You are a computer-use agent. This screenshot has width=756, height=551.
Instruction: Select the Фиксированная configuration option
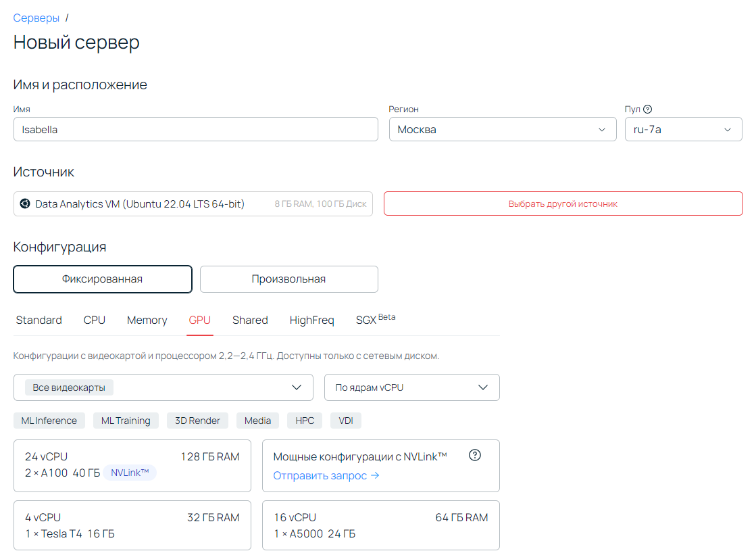pos(103,279)
